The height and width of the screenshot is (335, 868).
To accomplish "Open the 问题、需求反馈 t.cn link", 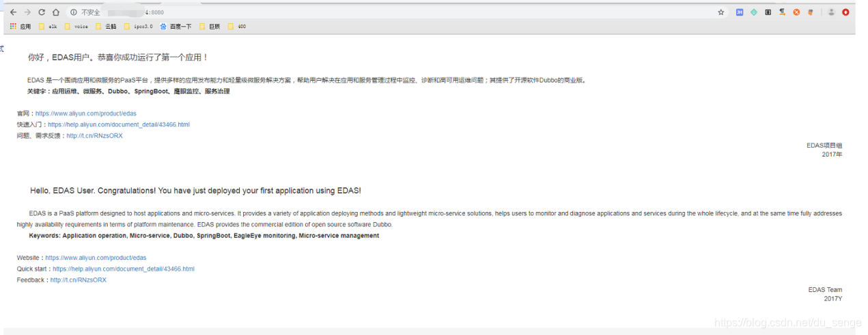I will [x=94, y=135].
